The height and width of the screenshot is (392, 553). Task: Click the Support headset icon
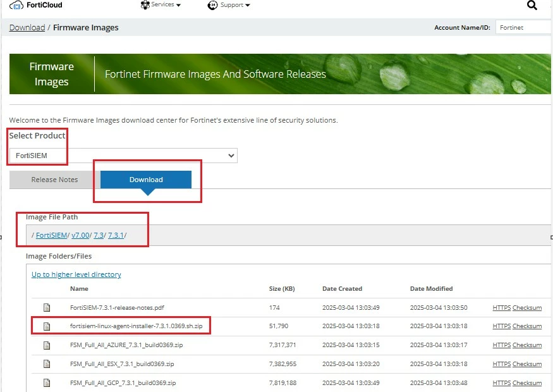[x=212, y=5]
